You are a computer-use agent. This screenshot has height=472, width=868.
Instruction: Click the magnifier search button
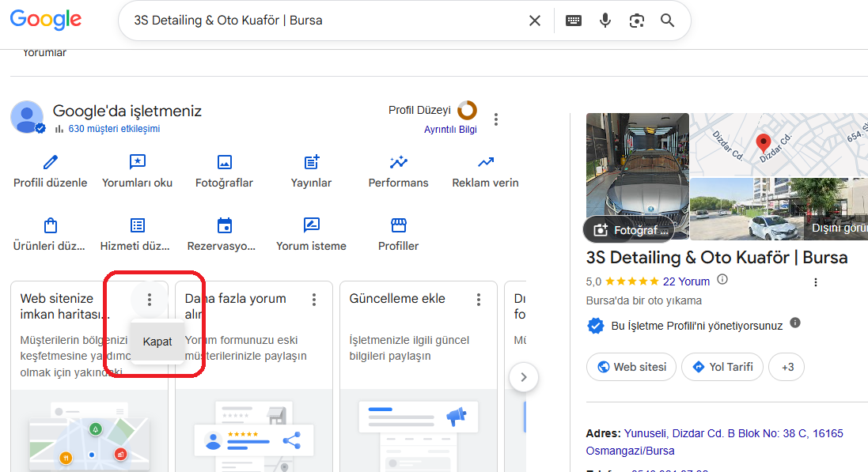point(668,21)
